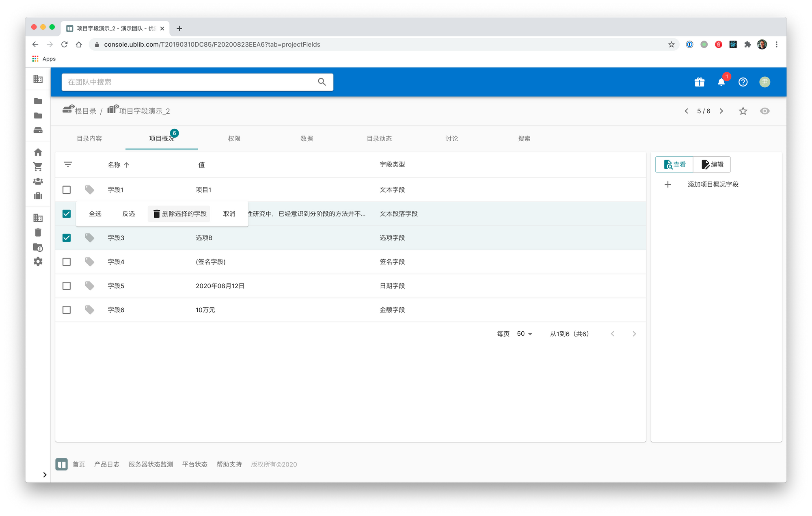
Task: Click the home icon in sidebar
Action: tap(38, 152)
